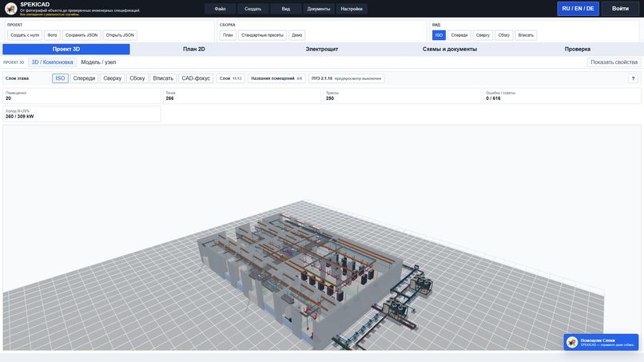
Task: Open the Создать menu
Action: (253, 9)
